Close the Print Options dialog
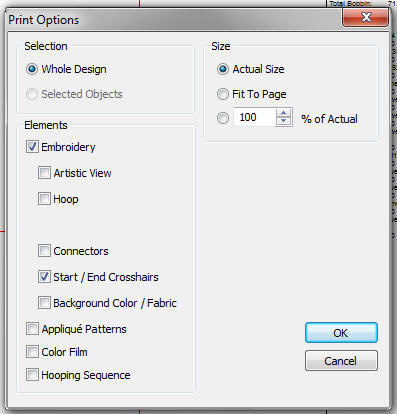Screen dimensions: 397x414 tap(366, 18)
